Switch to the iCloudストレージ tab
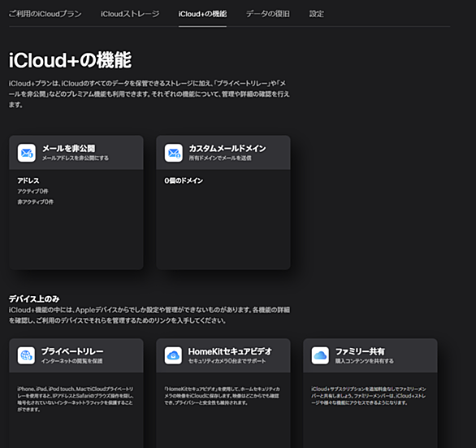Viewport: 476px width, 448px height. click(x=130, y=14)
